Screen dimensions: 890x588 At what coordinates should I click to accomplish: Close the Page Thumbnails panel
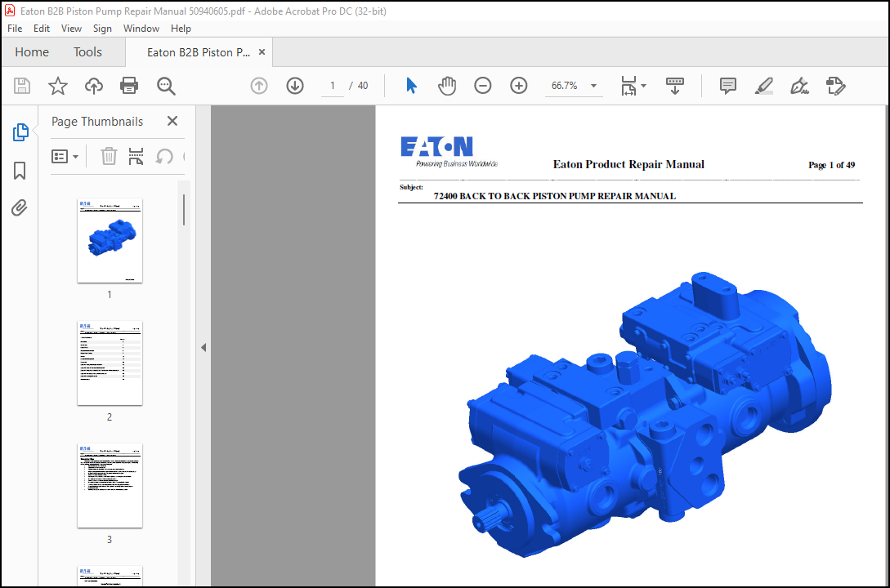pyautogui.click(x=172, y=121)
